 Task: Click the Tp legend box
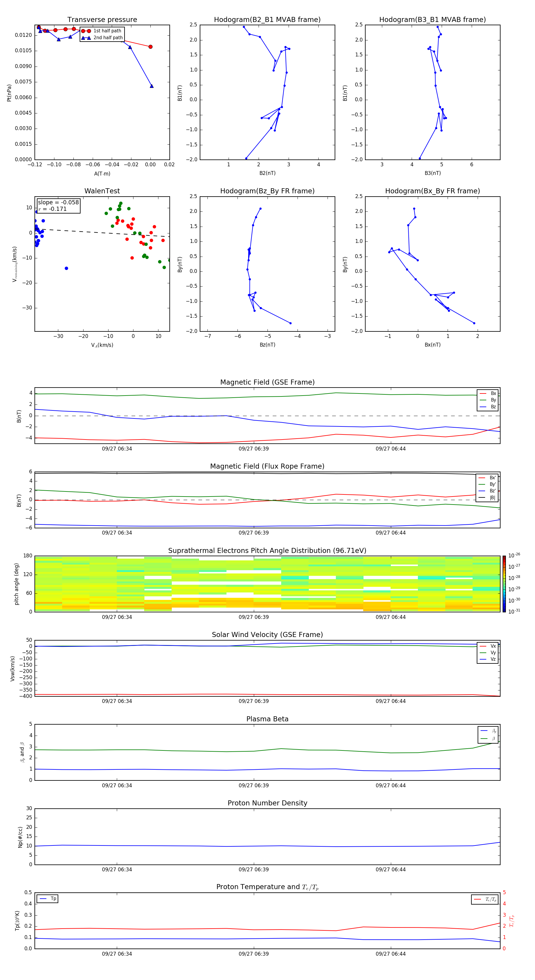coord(48,899)
